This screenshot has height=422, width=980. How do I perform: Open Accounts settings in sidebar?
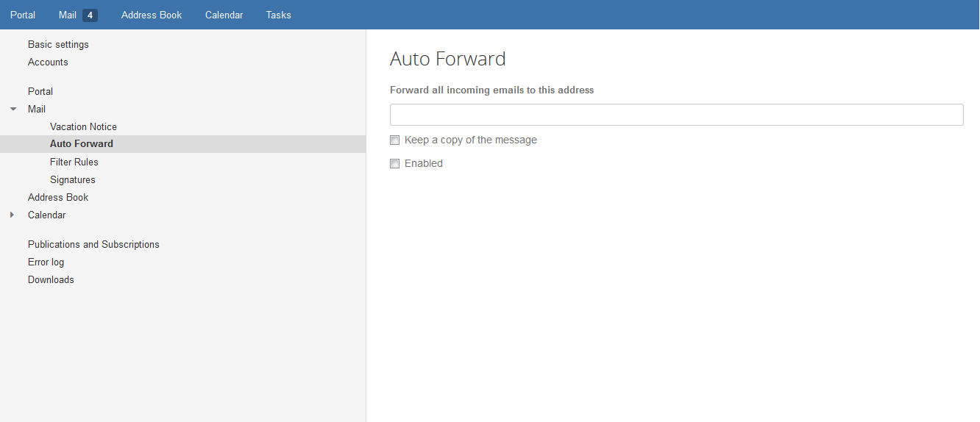[48, 62]
